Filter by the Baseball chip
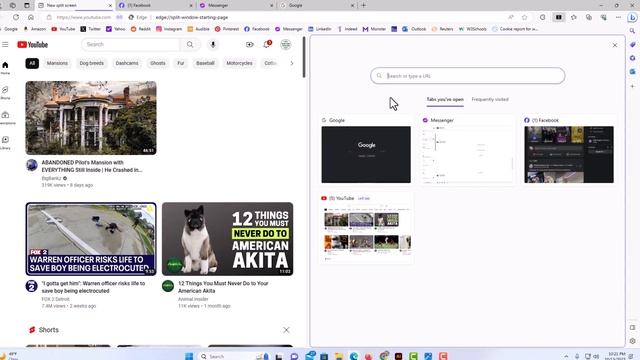 pos(205,63)
